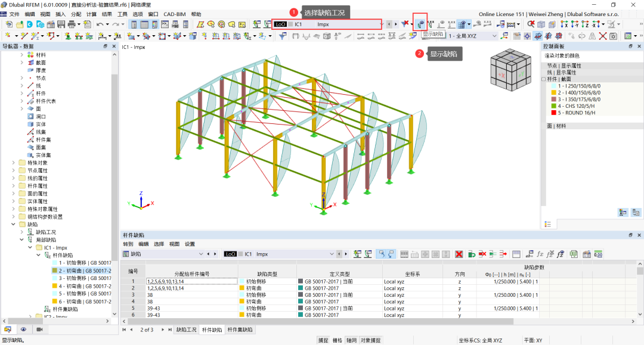Screen dimensions: 644x345
Task: Click cell 1,2,5,6,9,10,13,14 in table row 1
Action: [x=192, y=281]
